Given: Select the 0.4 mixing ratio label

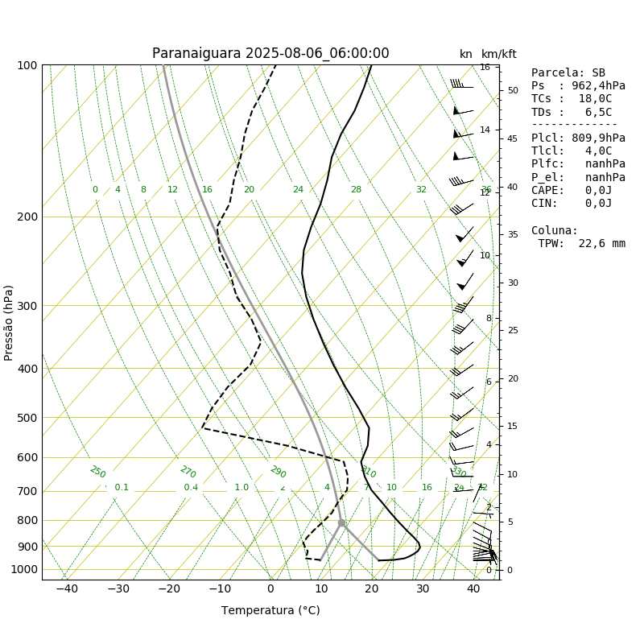Looking at the screenshot, I should click(x=191, y=487).
